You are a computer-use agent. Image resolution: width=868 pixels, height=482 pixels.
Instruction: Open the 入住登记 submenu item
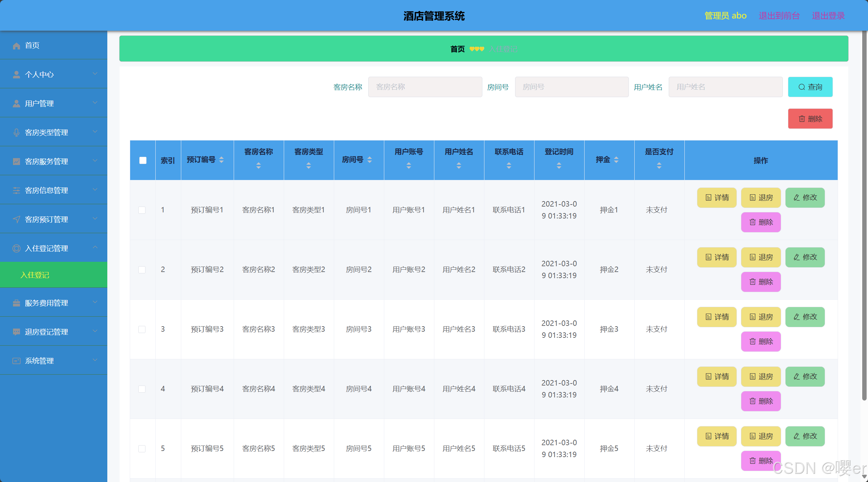[x=35, y=274]
